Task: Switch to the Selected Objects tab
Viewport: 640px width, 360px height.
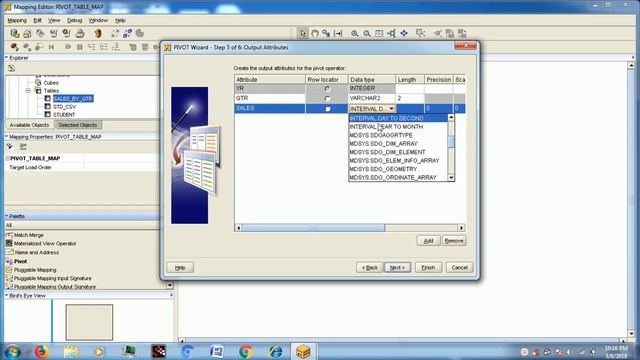Action: (78, 125)
